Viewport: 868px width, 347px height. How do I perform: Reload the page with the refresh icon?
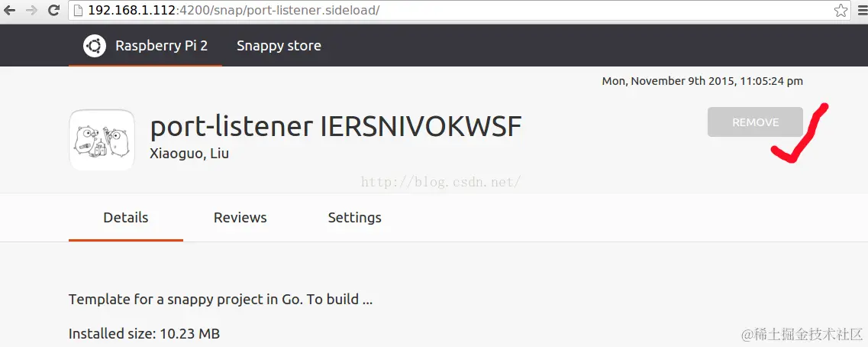coord(53,10)
